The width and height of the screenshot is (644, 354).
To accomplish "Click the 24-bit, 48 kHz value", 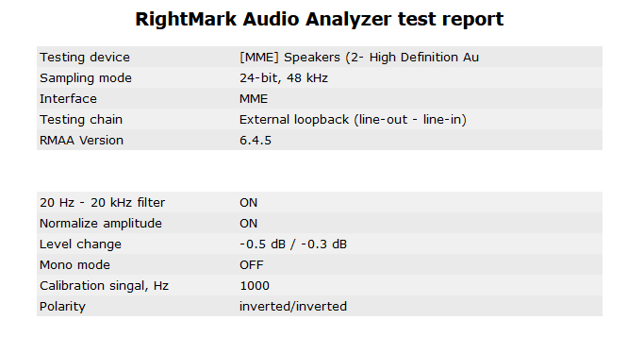I will click(x=284, y=78).
